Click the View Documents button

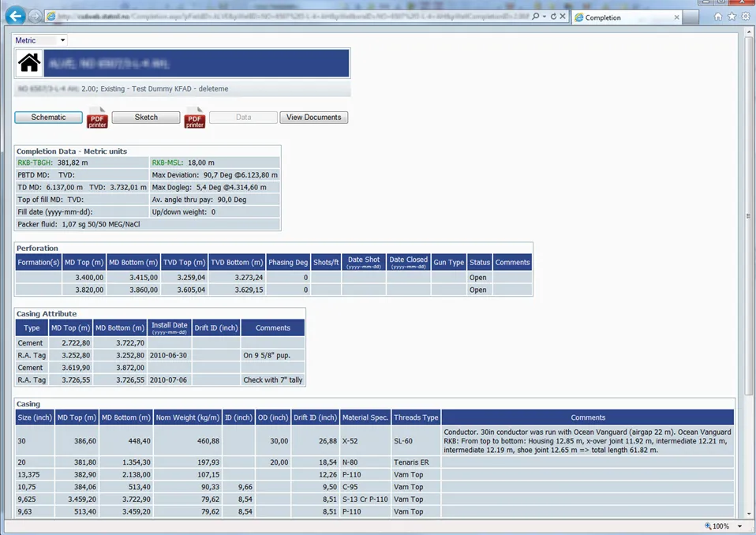pos(313,117)
